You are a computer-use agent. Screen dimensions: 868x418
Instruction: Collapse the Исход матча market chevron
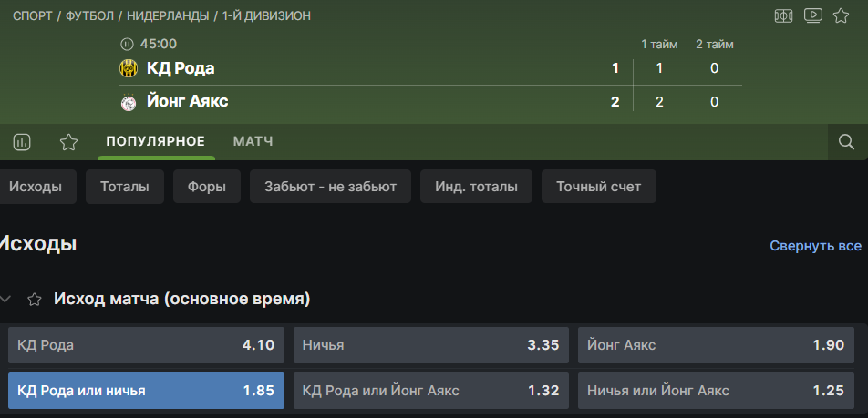click(7, 299)
